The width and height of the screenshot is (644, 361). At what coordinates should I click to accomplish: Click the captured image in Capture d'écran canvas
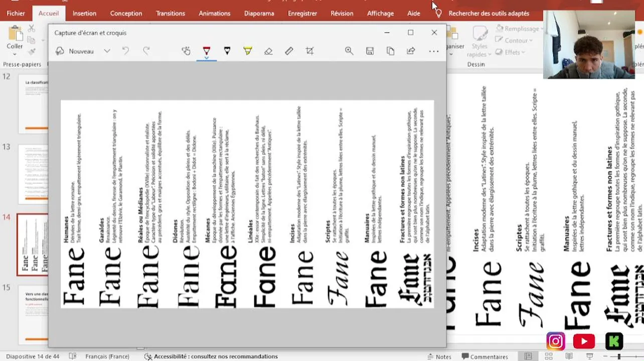click(247, 204)
